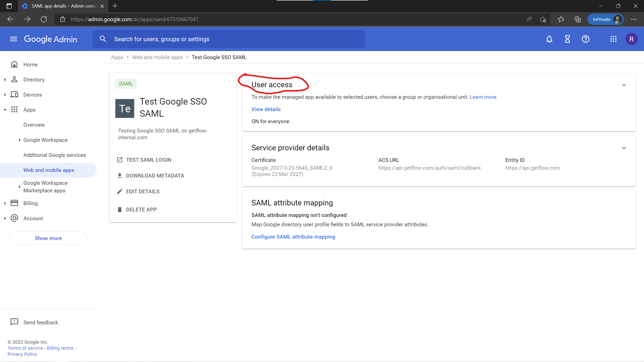Refresh the browser page
Image resolution: width=644 pixels, height=362 pixels.
pos(44,19)
